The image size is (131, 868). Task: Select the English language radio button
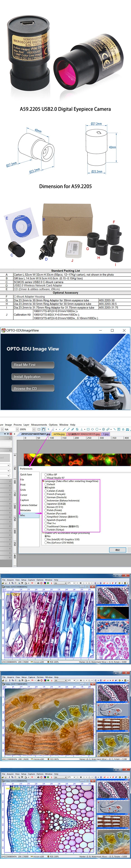point(46,488)
